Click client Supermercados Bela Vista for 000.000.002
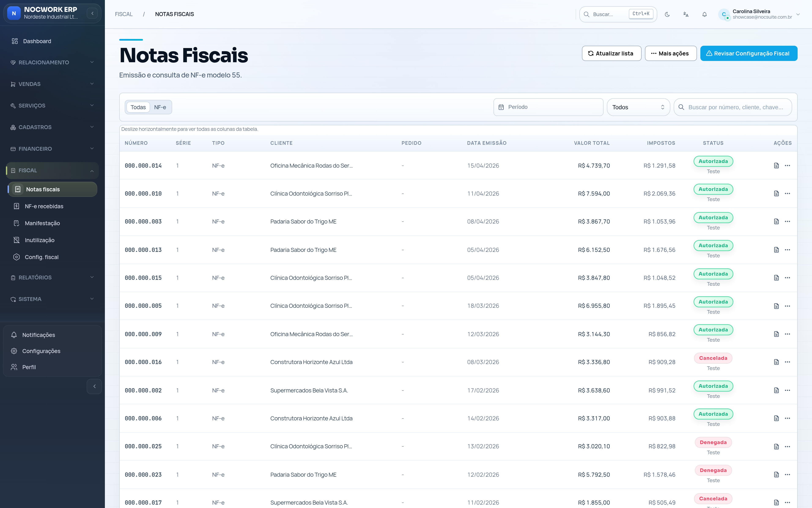Viewport: 812px width, 508px height. click(309, 390)
